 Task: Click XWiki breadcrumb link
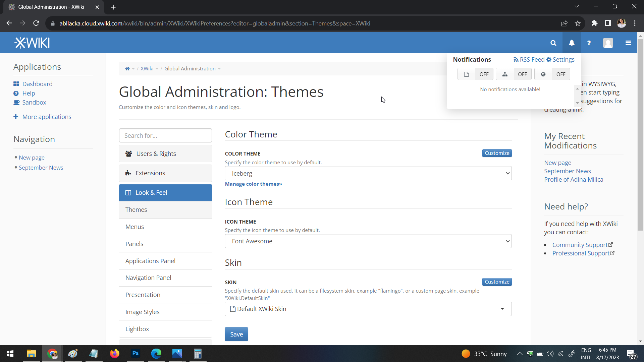[147, 69]
